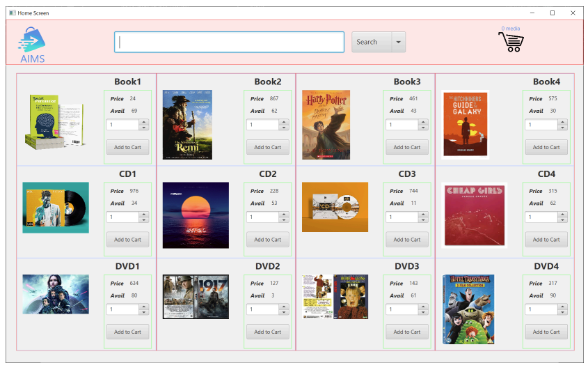Increase Book1 quantity with up arrow
This screenshot has height=370, width=588.
click(144, 122)
